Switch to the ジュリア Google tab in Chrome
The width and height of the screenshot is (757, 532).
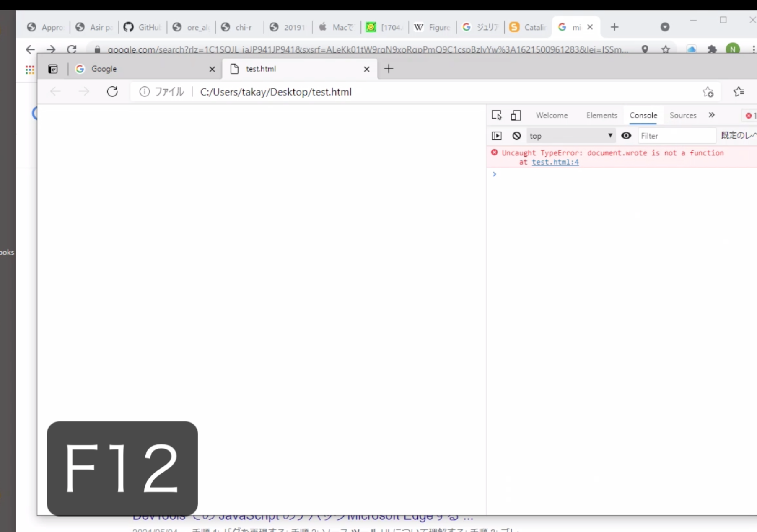coord(481,27)
